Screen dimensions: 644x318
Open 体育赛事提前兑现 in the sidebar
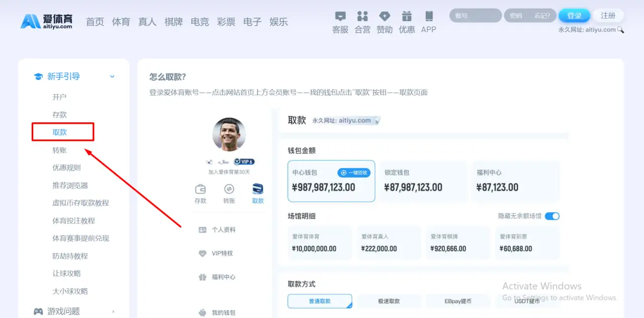tap(80, 238)
